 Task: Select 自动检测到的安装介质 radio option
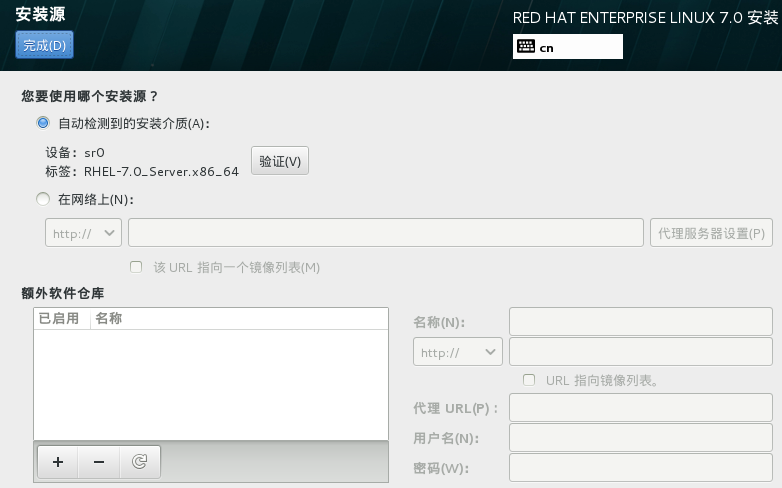point(43,123)
